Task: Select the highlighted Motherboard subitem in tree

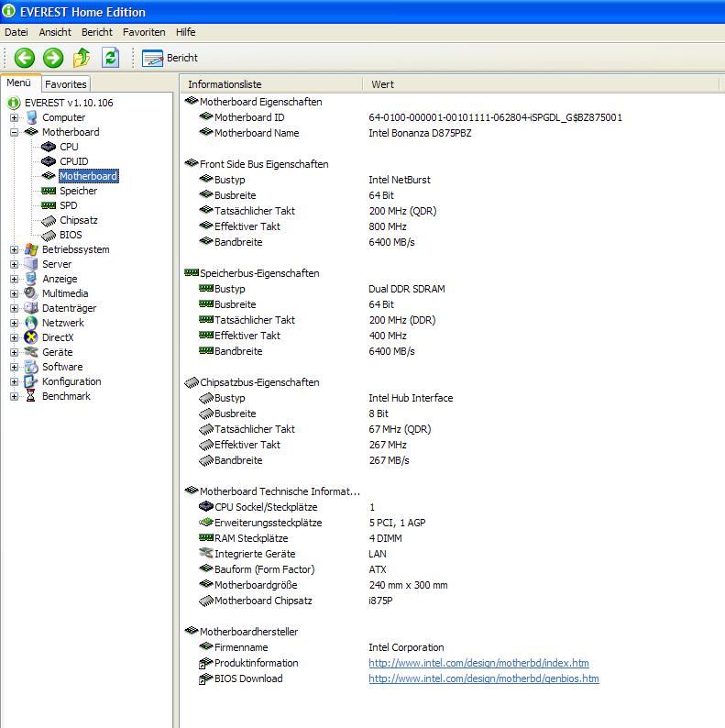Action: [89, 176]
